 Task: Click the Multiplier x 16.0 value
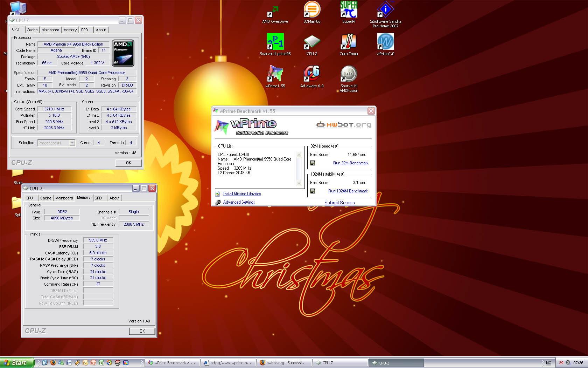coord(54,115)
